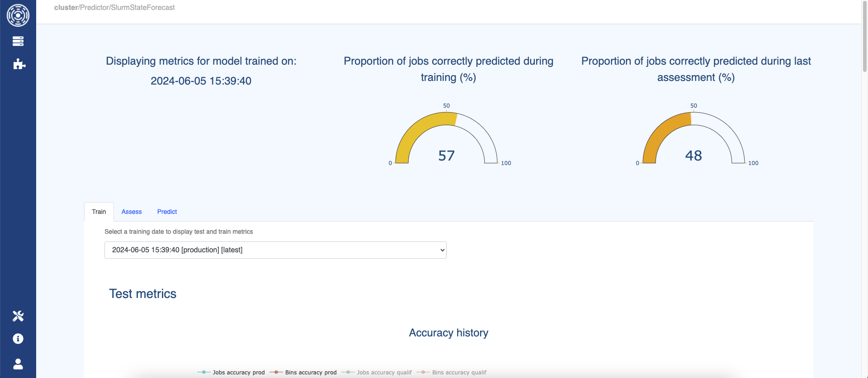Click the info circle sidebar icon
Screen dimensions: 868x378
tap(18, 339)
